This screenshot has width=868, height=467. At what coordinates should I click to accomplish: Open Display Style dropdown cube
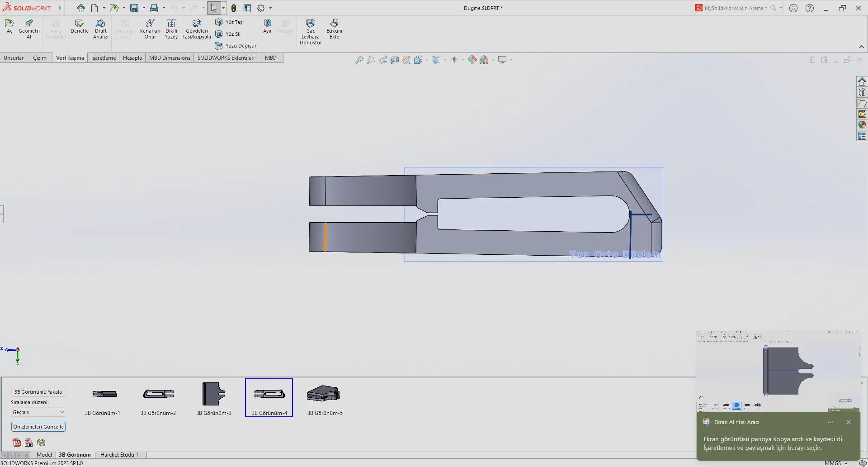[x=436, y=60]
